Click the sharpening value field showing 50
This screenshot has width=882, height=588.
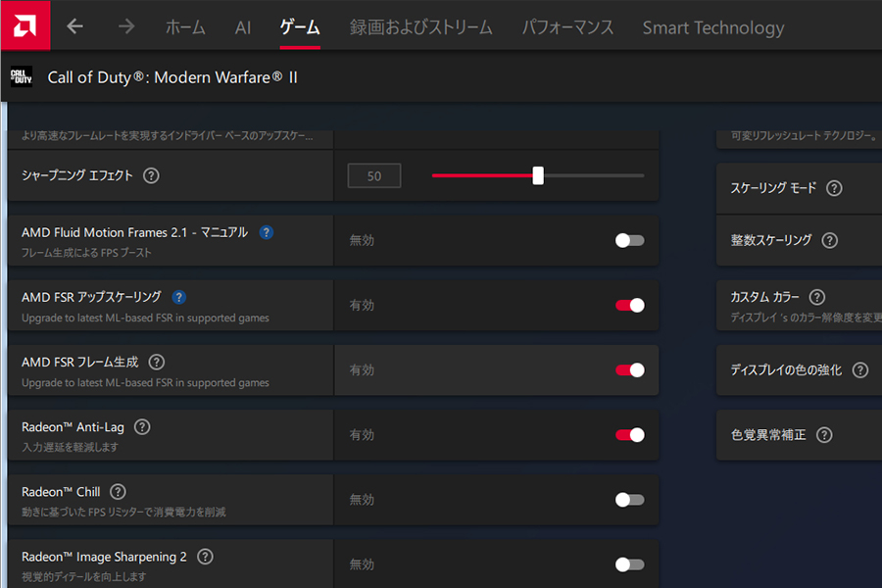(374, 176)
